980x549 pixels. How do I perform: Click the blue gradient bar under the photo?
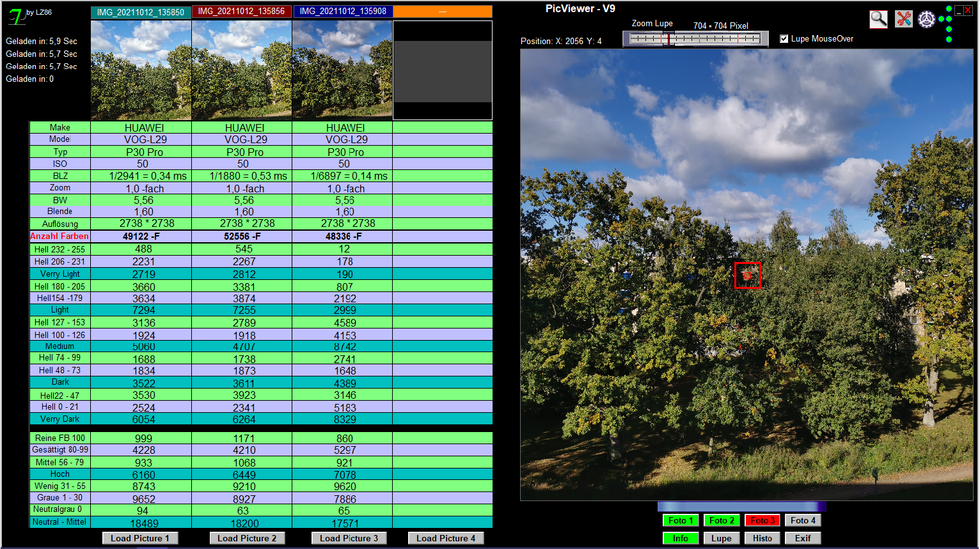click(x=742, y=507)
